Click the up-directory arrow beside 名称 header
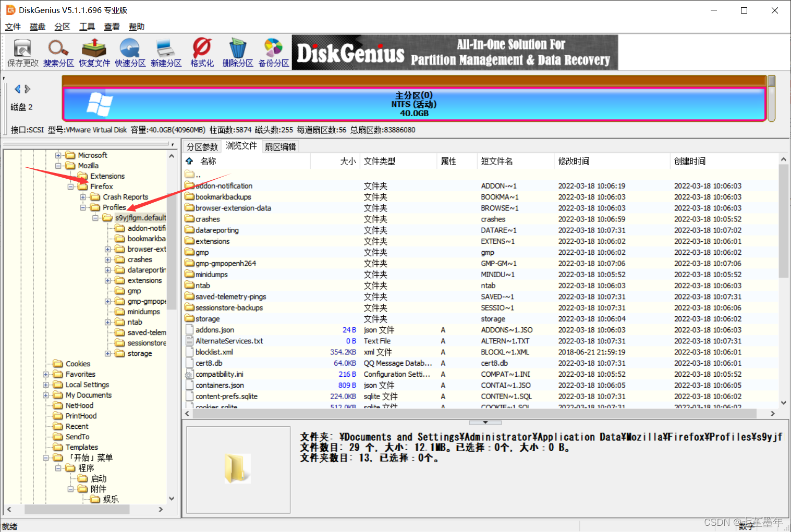Image resolution: width=791 pixels, height=532 pixels. click(x=189, y=161)
